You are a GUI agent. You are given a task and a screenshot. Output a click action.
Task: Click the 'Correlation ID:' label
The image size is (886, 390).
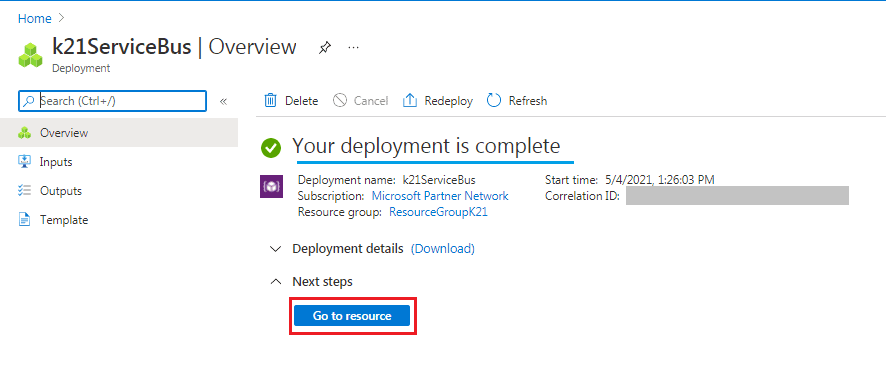click(x=583, y=196)
